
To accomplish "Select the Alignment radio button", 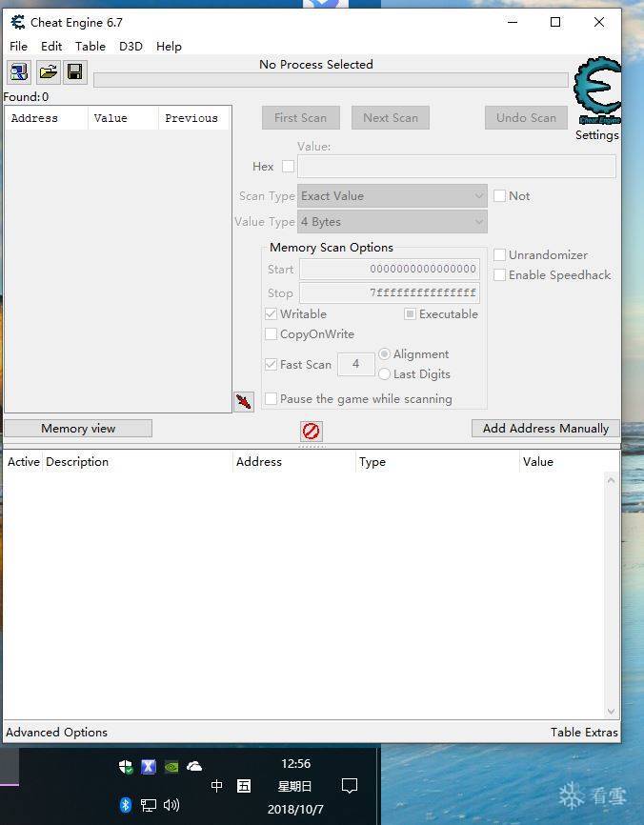I will [x=384, y=354].
